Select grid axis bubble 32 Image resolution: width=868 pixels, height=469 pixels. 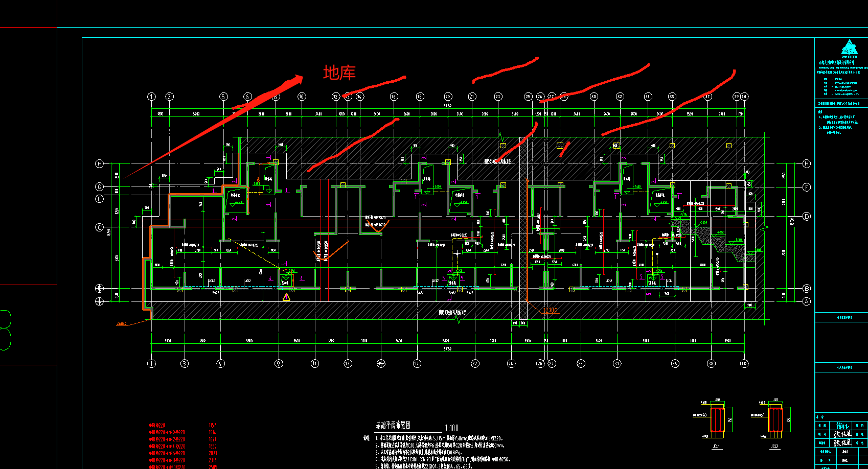click(620, 97)
